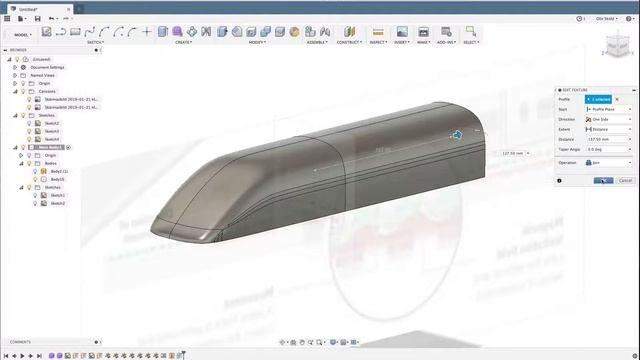Open the MODIFY menu

pos(258,42)
